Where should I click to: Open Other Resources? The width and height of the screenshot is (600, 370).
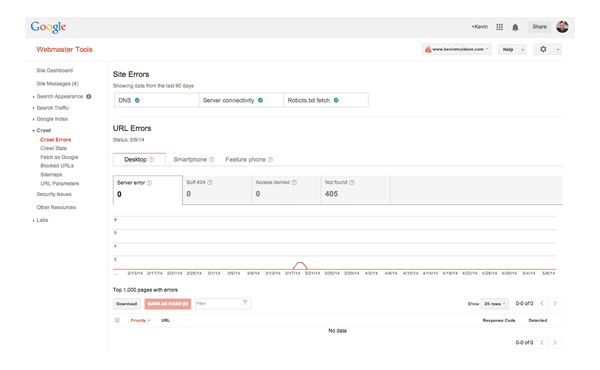point(56,207)
